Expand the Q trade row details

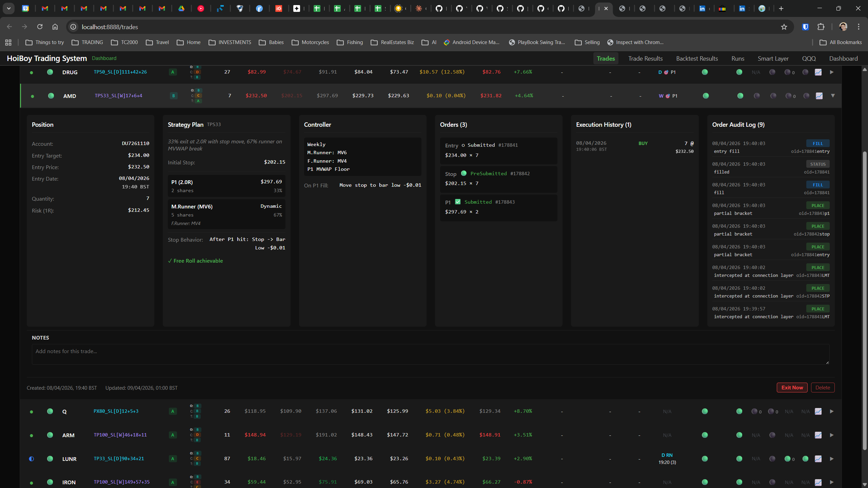pyautogui.click(x=832, y=411)
